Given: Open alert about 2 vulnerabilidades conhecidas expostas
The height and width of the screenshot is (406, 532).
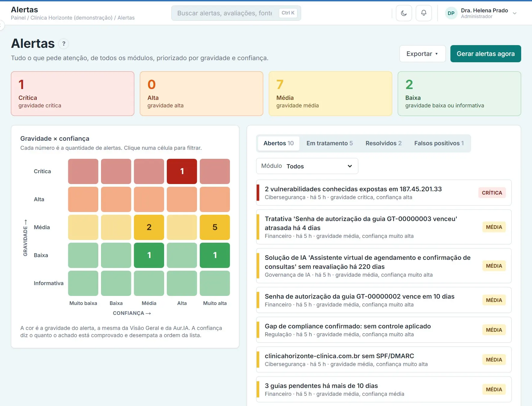Looking at the screenshot, I should coord(384,193).
